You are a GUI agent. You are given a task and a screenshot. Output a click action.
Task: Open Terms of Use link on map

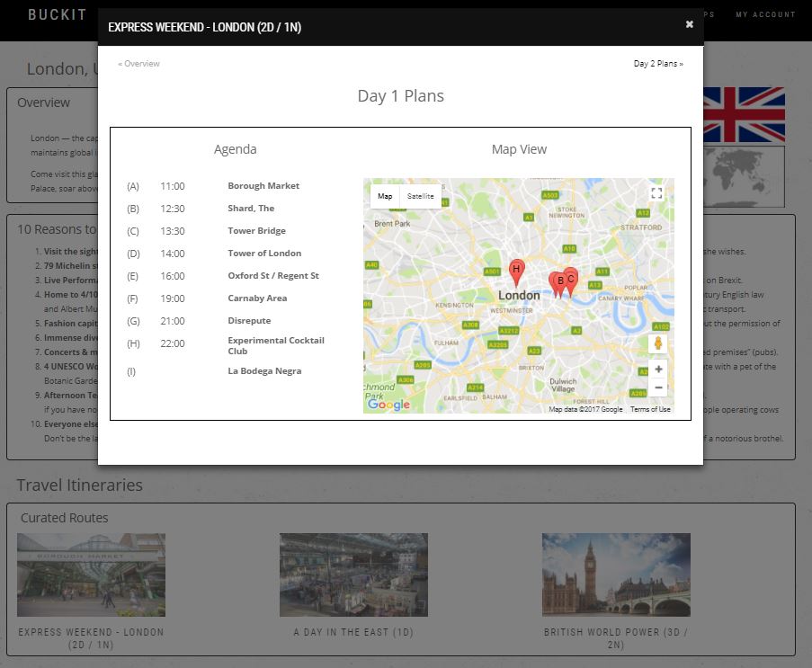click(x=650, y=409)
